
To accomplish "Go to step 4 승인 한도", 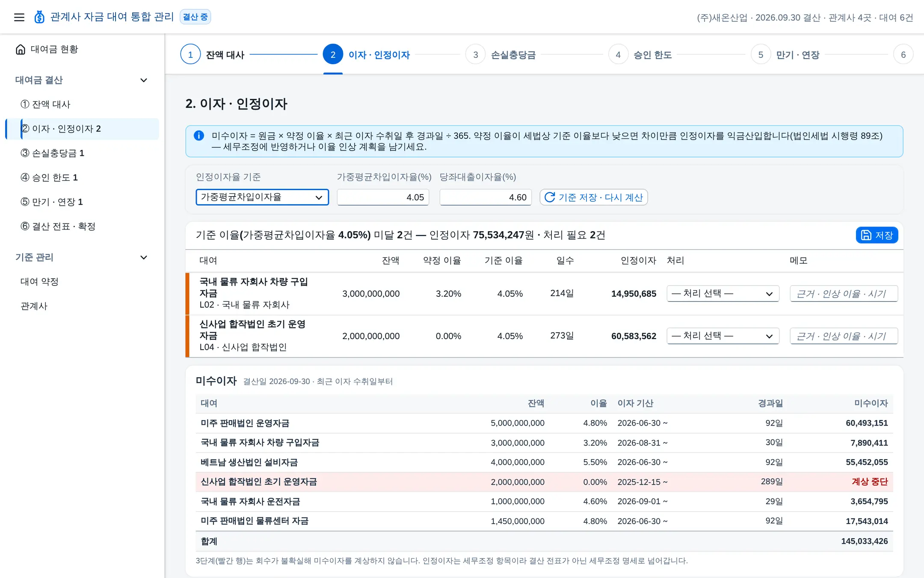I will [640, 55].
